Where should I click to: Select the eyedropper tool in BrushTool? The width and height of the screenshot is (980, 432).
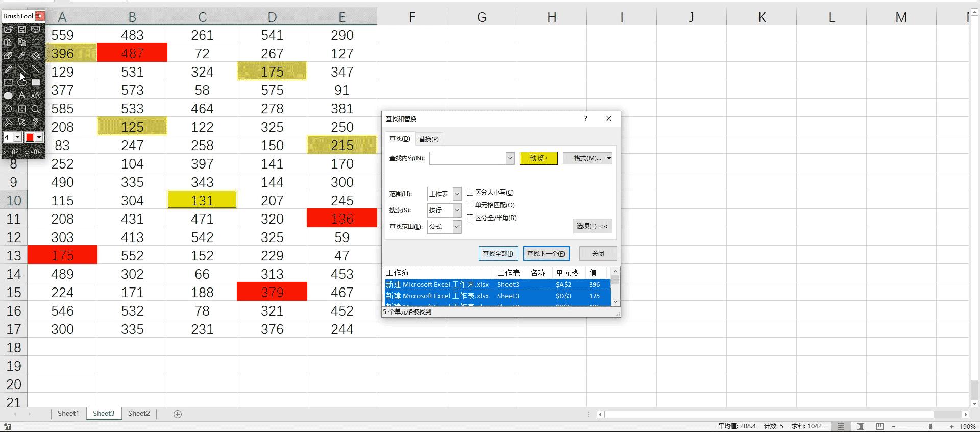click(22, 56)
